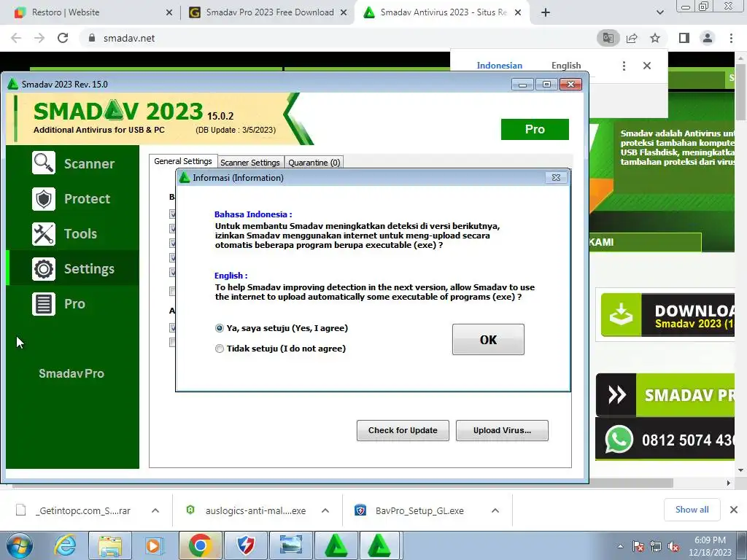Click the webpage horizontal scrollbar right arrow

[729, 483]
